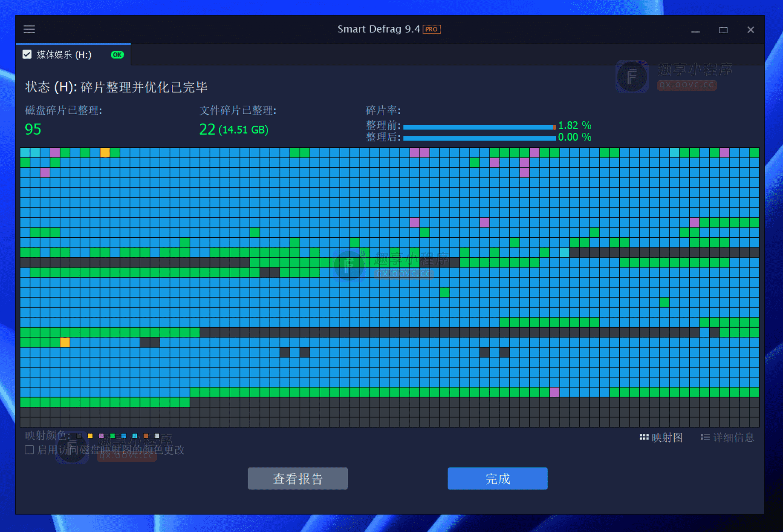Pick the purple map color swatch
The width and height of the screenshot is (783, 532).
(101, 436)
